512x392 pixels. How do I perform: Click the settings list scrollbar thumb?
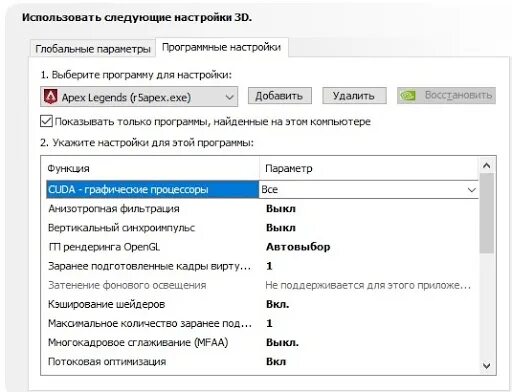(x=486, y=213)
